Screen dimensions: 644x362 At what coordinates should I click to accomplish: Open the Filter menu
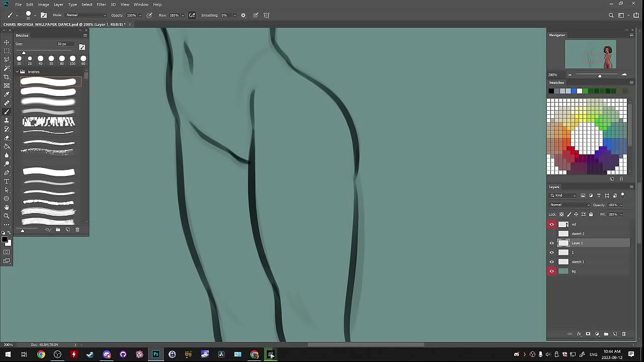pyautogui.click(x=101, y=5)
